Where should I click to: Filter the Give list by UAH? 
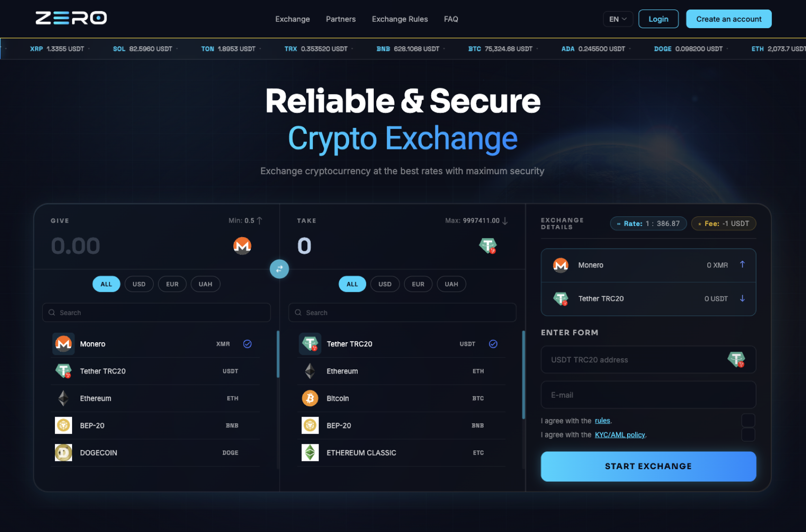[206, 284]
